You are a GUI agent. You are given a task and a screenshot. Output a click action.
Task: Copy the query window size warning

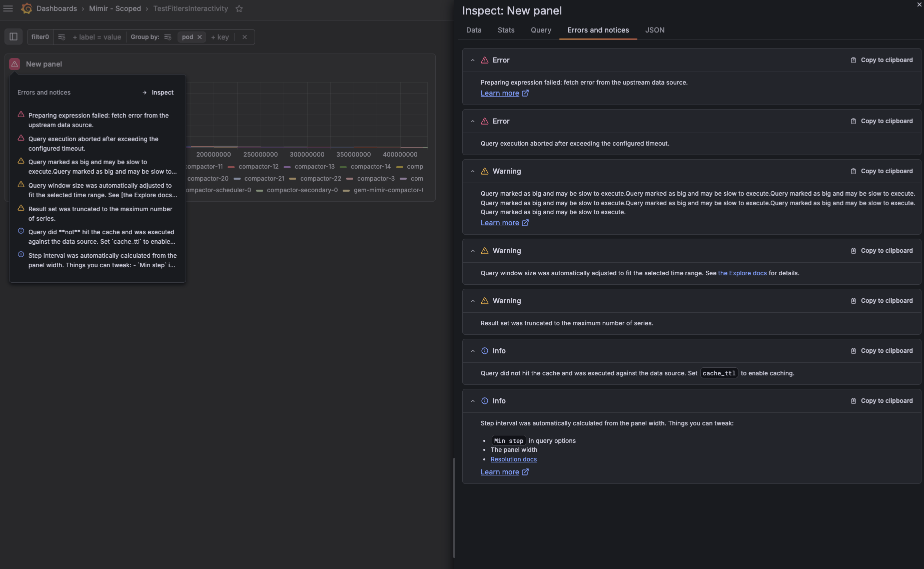881,251
